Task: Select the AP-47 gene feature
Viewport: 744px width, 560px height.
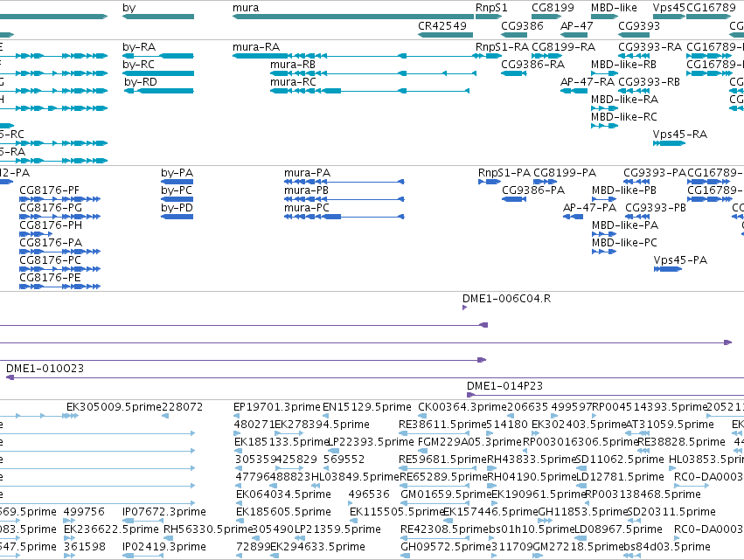Action: pyautogui.click(x=574, y=35)
